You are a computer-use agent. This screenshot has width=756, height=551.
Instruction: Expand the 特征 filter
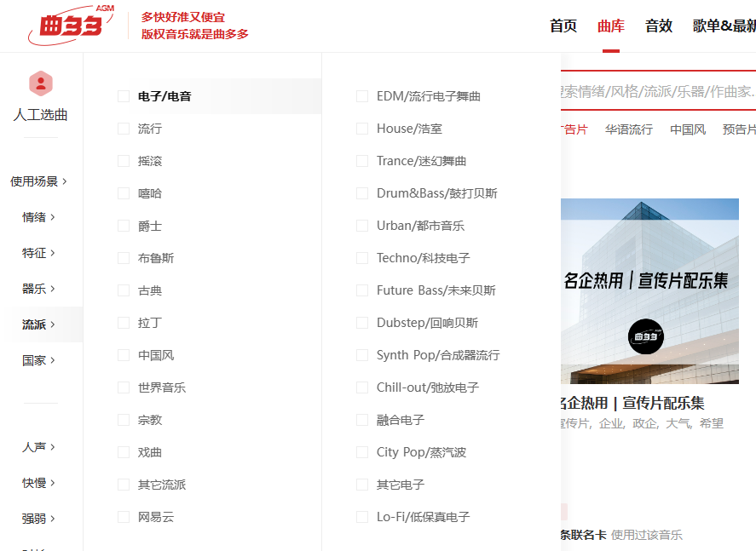coord(38,253)
